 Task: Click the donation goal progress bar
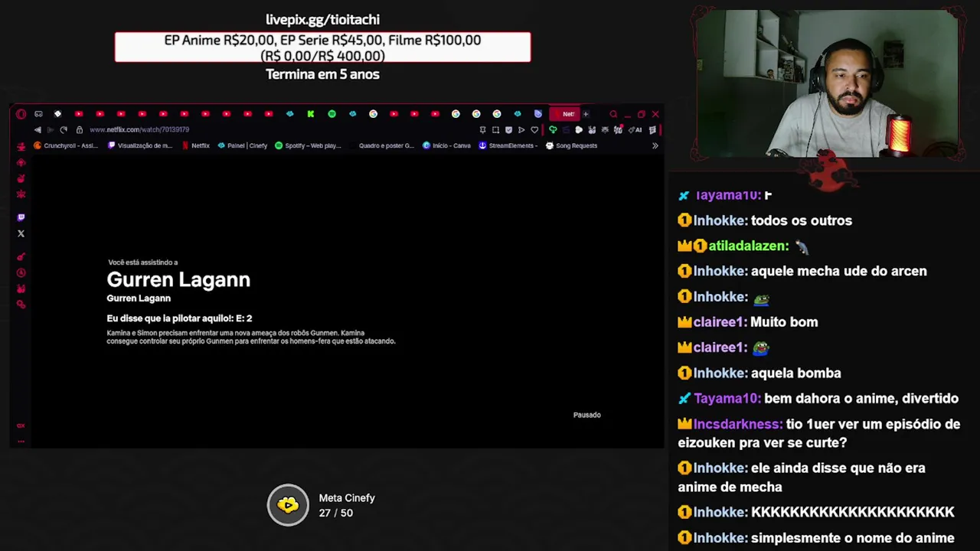[322, 47]
